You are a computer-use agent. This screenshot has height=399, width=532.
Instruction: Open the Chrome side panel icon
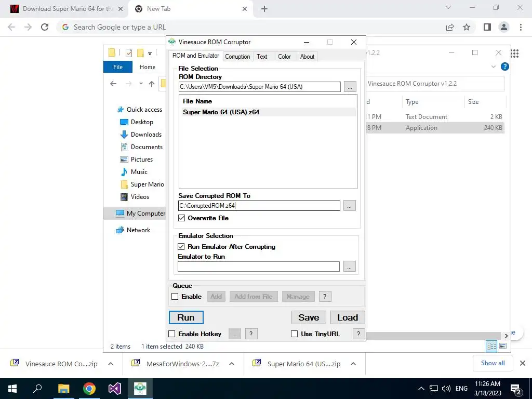tap(487, 27)
